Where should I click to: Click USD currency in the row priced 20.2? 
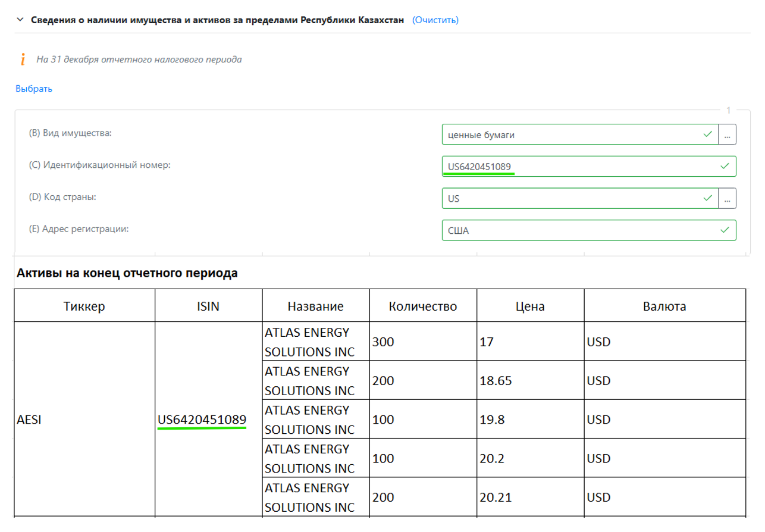(664, 458)
